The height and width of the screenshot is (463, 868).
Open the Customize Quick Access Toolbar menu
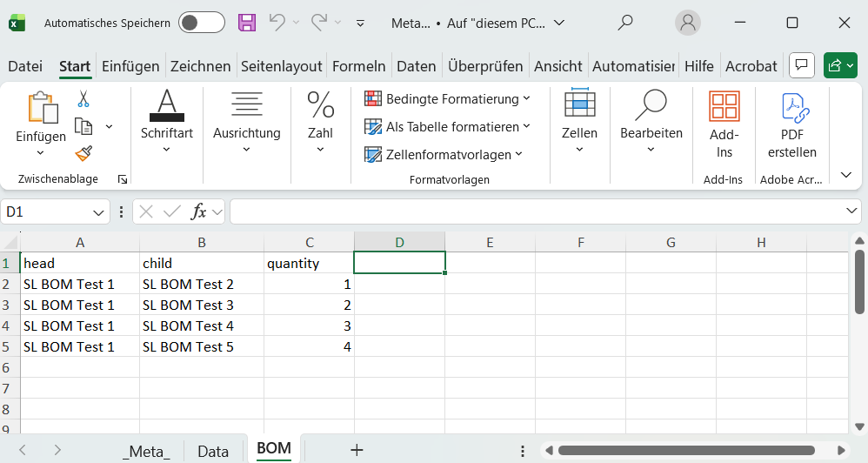360,23
